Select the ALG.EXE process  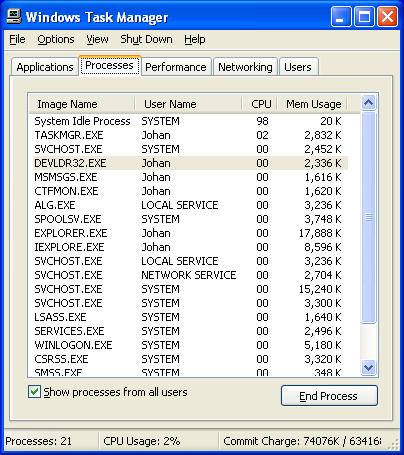coord(190,205)
